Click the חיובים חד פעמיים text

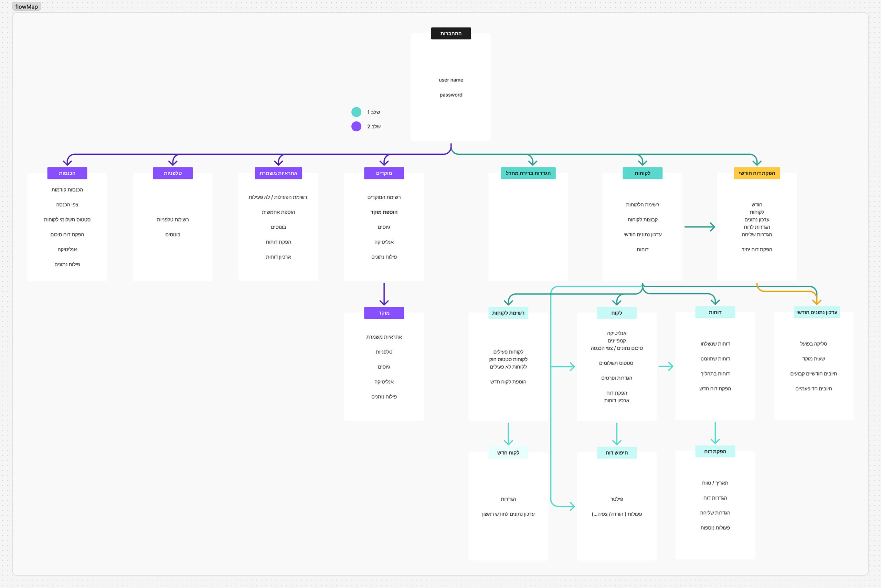[813, 389]
